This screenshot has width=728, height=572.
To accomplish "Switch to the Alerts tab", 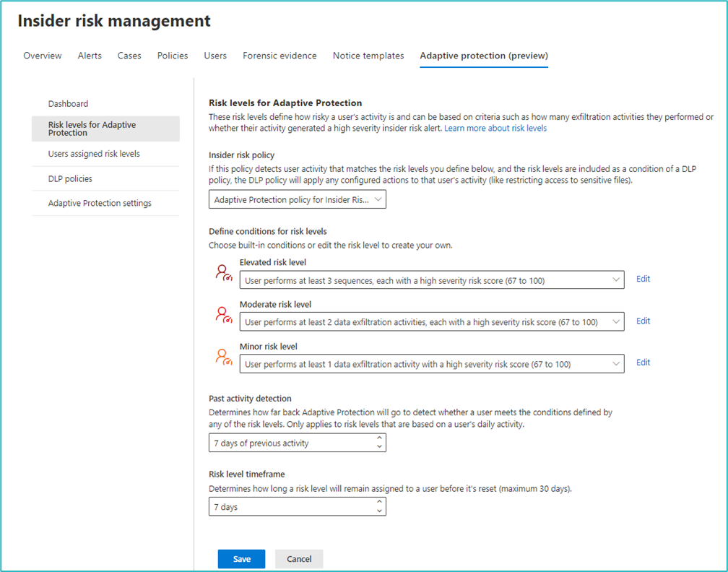I will pos(90,56).
